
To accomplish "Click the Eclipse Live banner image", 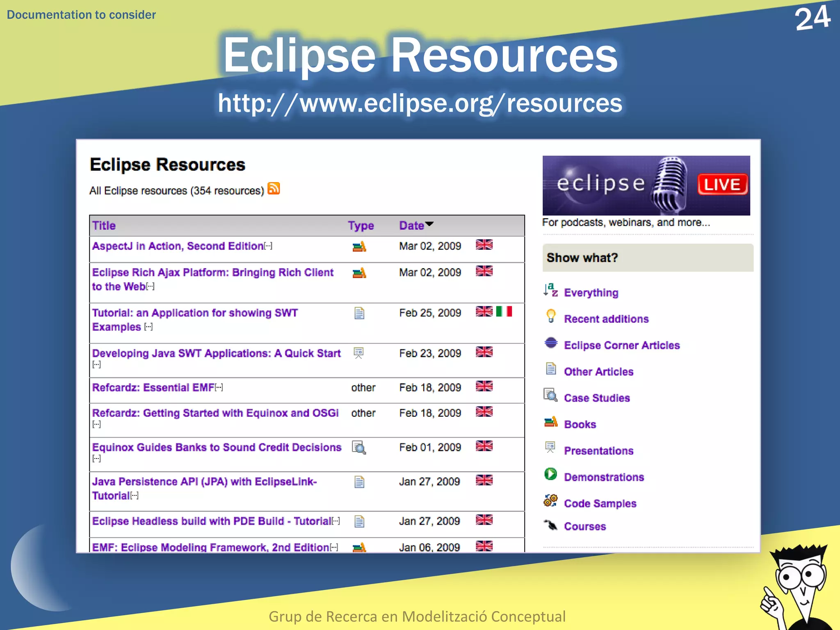I will 646,185.
